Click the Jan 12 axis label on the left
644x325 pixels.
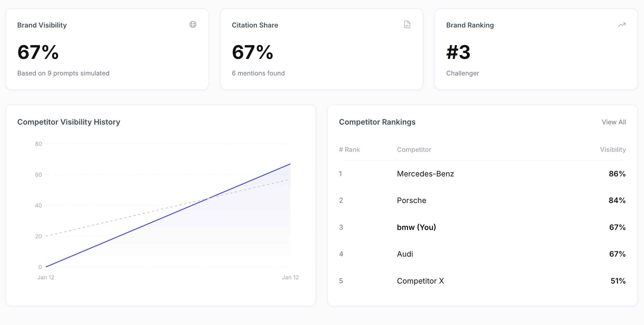(46, 277)
